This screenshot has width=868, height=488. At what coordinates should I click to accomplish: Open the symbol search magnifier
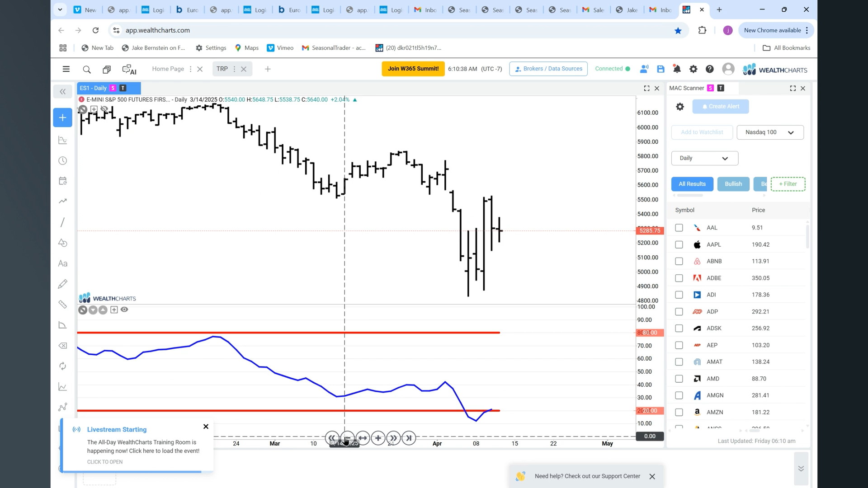(x=87, y=69)
